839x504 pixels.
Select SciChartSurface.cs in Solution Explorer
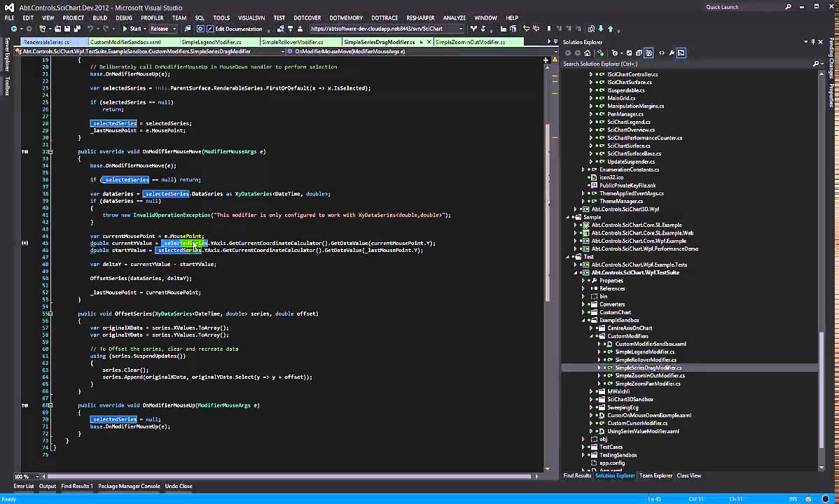[629, 146]
